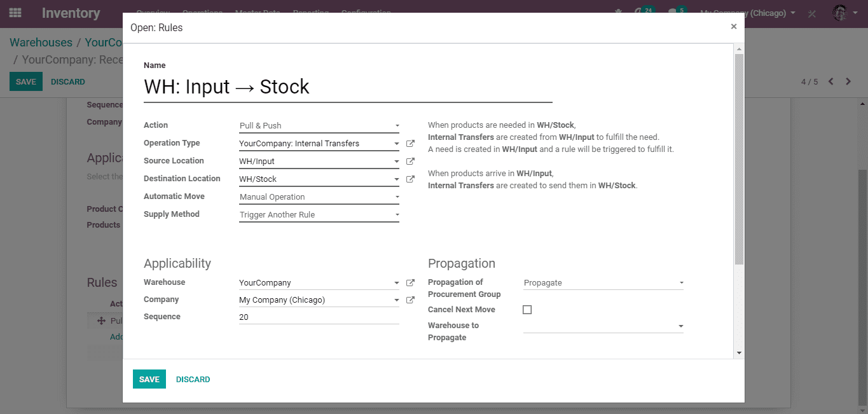
Task: Click Save button in the dialog footer
Action: tap(149, 379)
